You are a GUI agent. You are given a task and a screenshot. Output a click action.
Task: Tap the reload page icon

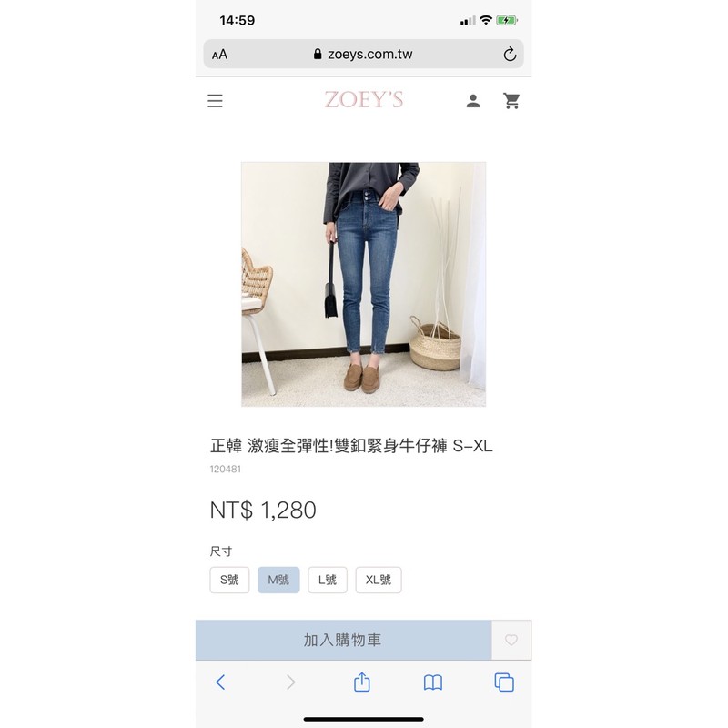click(510, 55)
